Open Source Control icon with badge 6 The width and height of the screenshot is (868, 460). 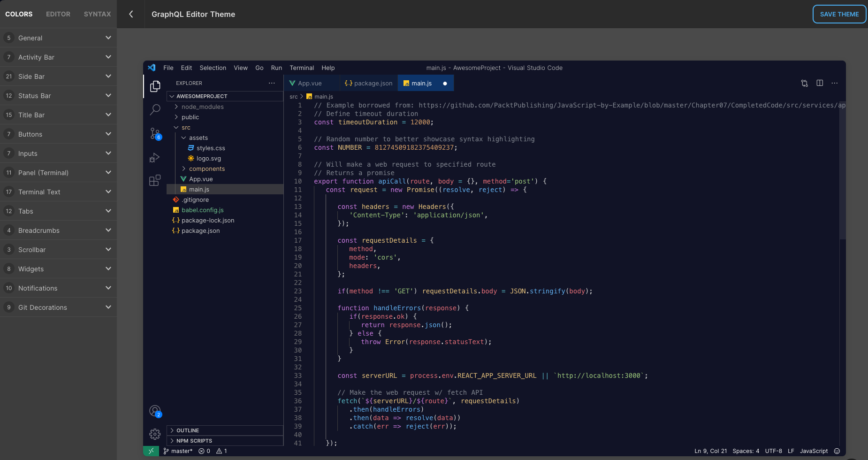pos(155,134)
